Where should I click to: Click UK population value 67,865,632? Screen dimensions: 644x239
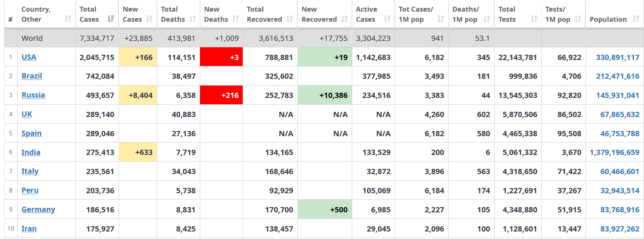click(x=620, y=114)
